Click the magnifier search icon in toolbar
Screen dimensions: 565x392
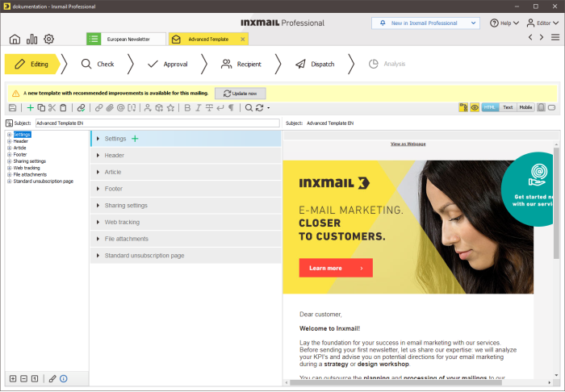pos(249,107)
